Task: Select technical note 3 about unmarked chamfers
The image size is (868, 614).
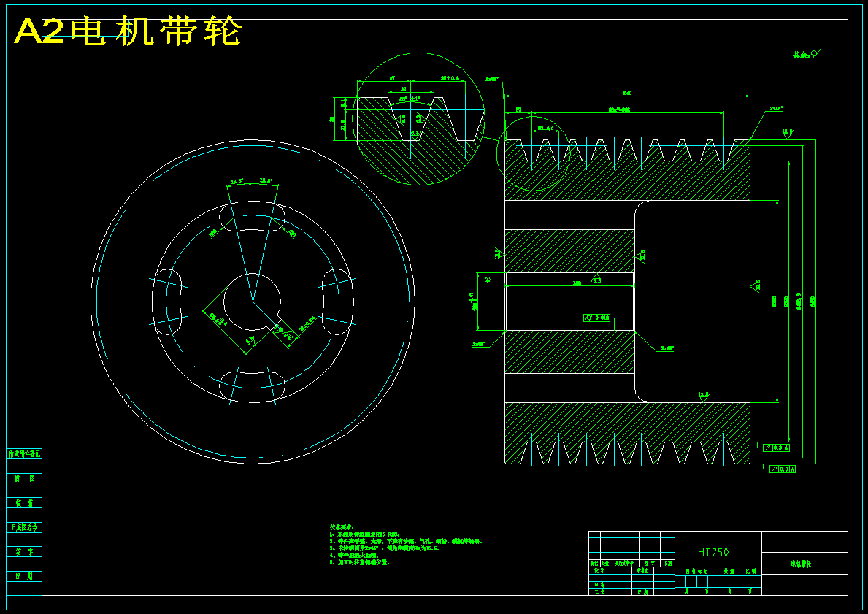Action: coord(384,548)
